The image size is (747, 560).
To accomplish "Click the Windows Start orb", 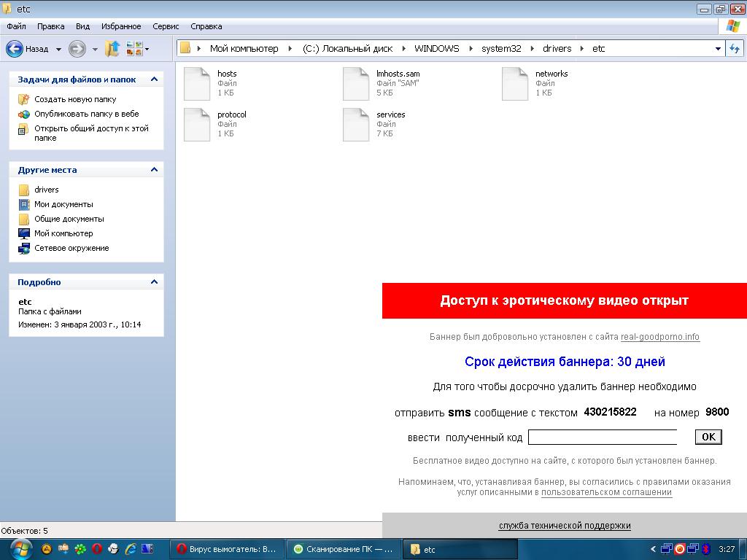I will pyautogui.click(x=20, y=549).
